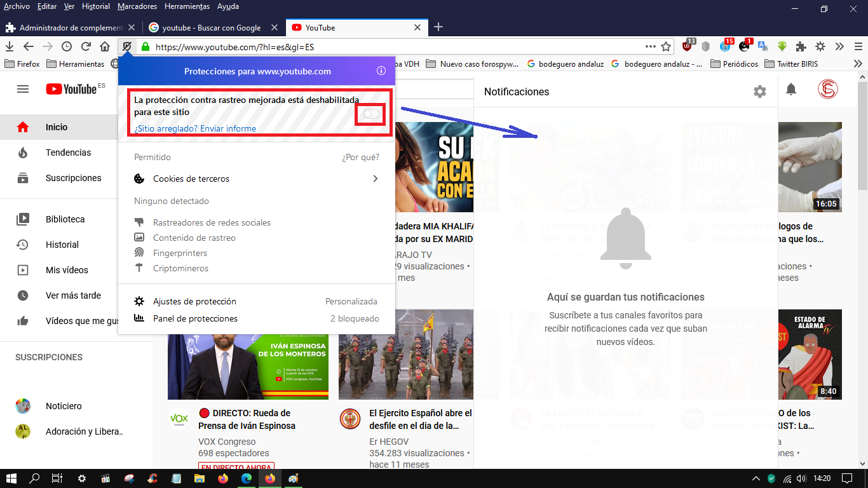The height and width of the screenshot is (488, 868).
Task: Open page actions three-dot menu
Action: point(650,46)
